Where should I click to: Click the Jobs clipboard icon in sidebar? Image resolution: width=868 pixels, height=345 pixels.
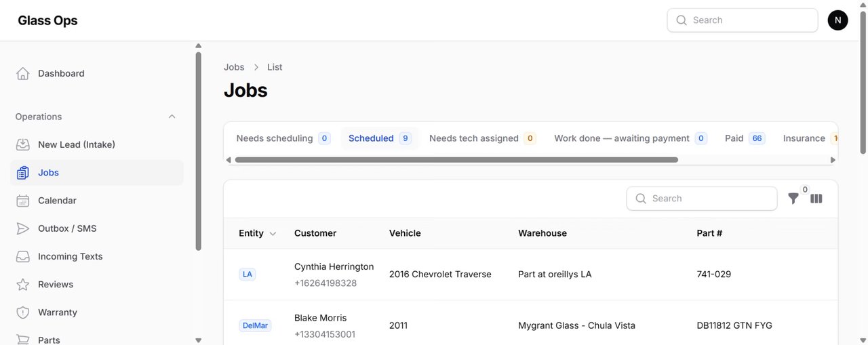(x=23, y=173)
